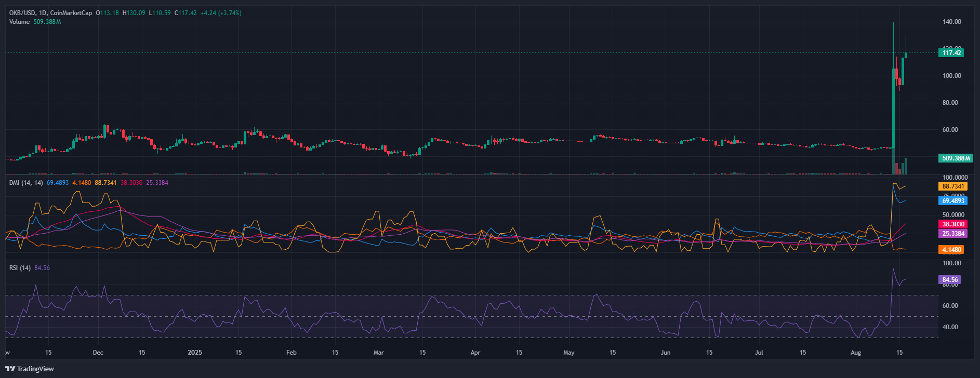Click the 40.00 RSI axis tick

(x=950, y=327)
